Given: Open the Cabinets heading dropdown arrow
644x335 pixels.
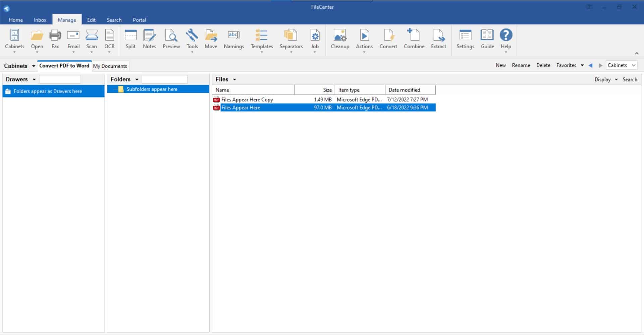Looking at the screenshot, I should click(34, 66).
